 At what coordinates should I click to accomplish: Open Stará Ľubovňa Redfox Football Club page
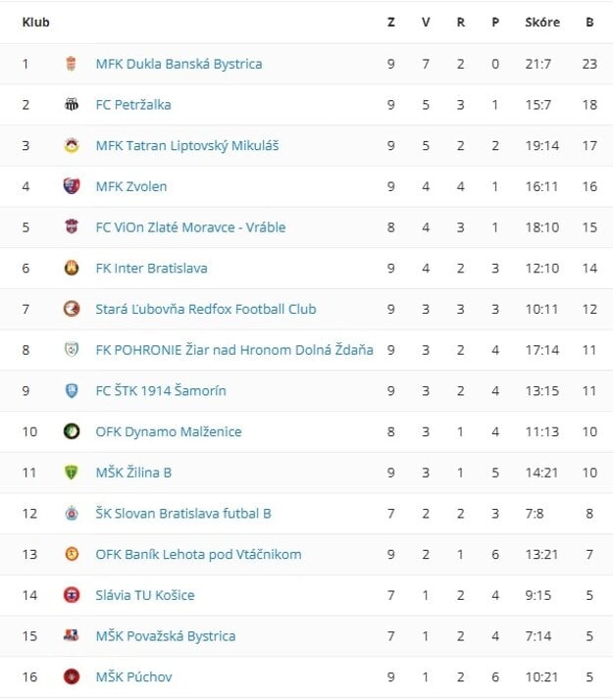[206, 309]
